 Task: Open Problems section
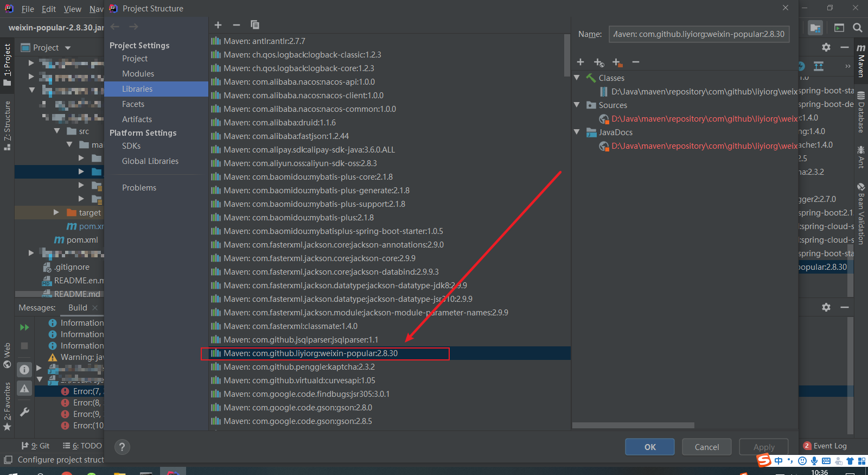(139, 188)
